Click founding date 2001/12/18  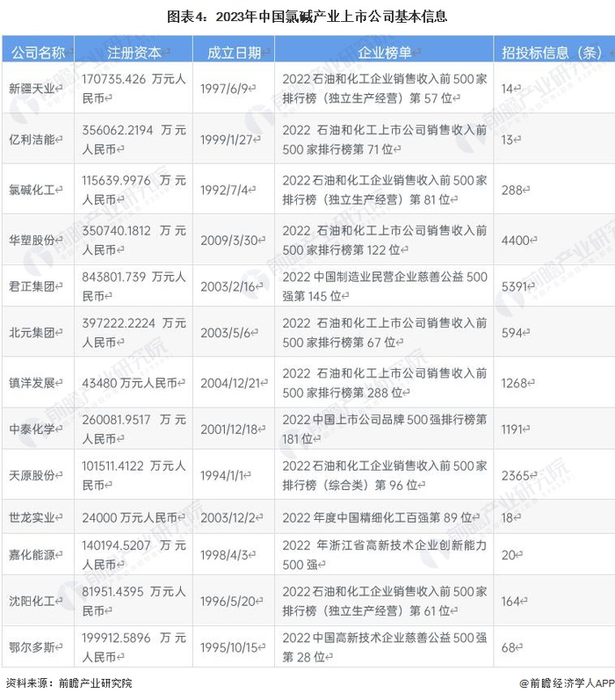(229, 429)
